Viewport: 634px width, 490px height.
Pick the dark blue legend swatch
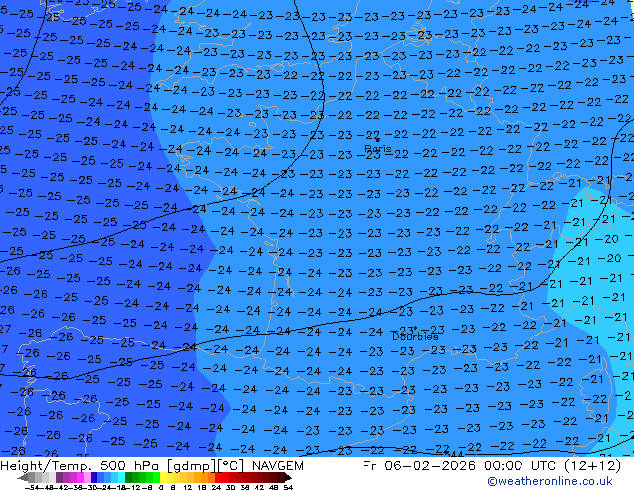[94, 477]
